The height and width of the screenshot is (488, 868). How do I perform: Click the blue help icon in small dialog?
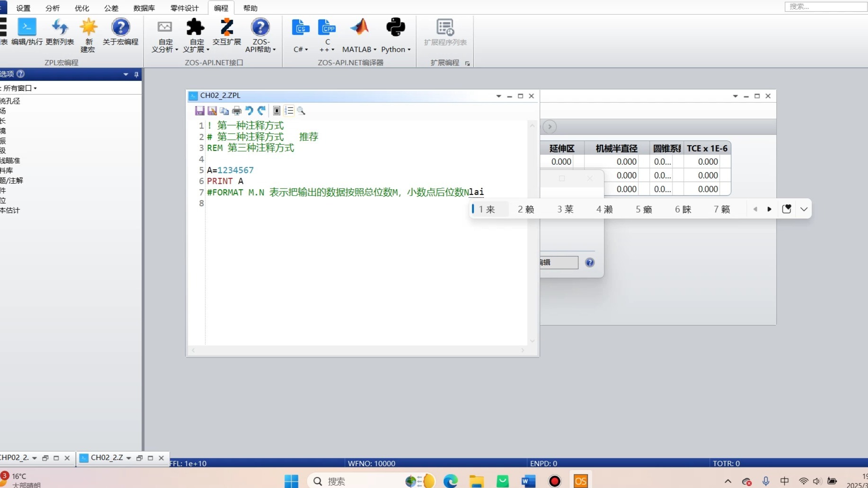590,263
